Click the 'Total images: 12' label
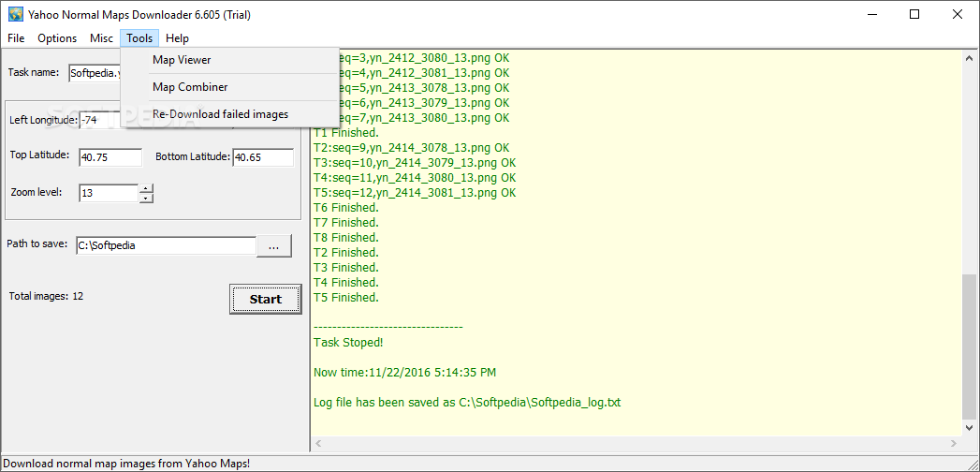The width and height of the screenshot is (980, 472). click(x=46, y=296)
